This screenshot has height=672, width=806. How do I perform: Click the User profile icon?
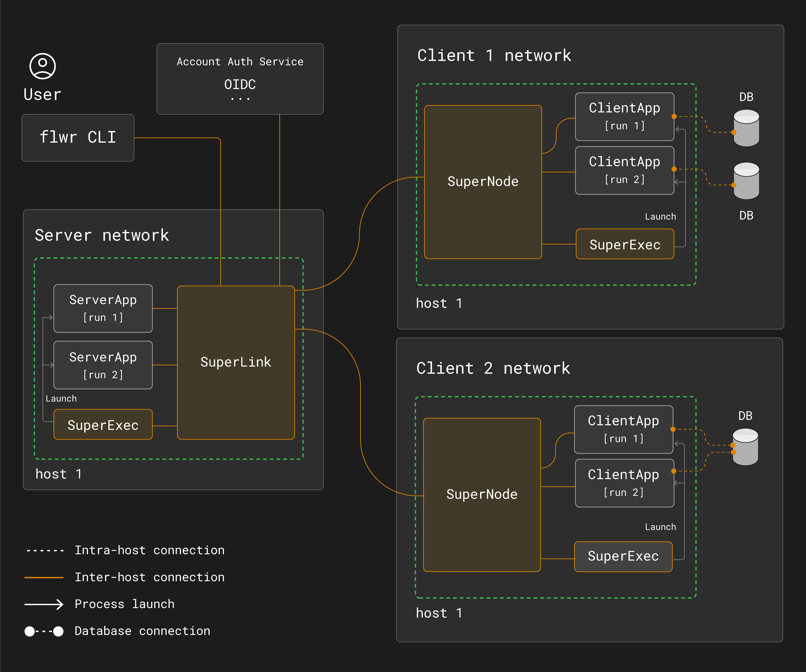43,66
